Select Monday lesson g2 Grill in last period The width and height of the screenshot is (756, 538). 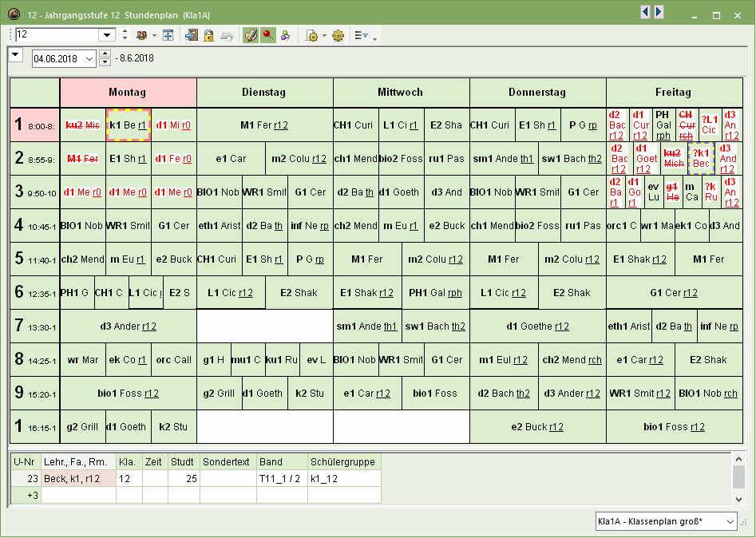pyautogui.click(x=82, y=426)
